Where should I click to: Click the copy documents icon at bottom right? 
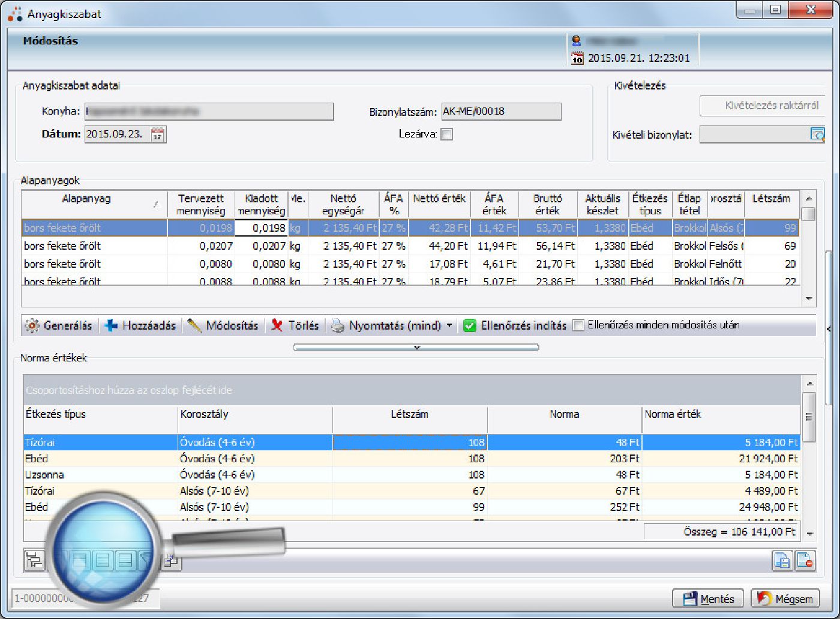[782, 561]
